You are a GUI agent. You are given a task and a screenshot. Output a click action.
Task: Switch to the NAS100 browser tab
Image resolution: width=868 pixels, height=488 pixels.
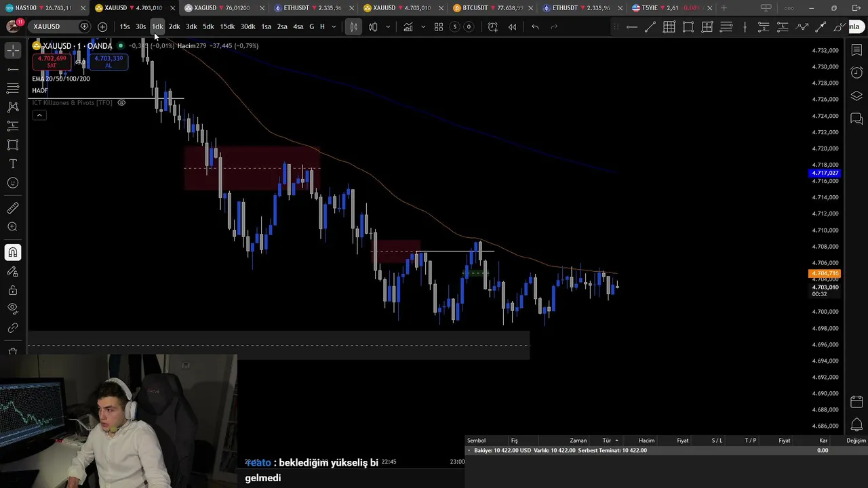pyautogui.click(x=44, y=8)
